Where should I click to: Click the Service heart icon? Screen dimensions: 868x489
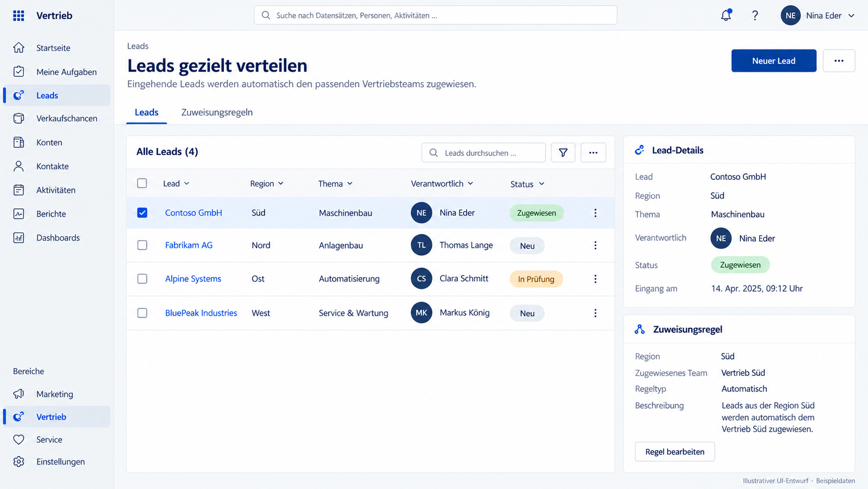coord(19,440)
